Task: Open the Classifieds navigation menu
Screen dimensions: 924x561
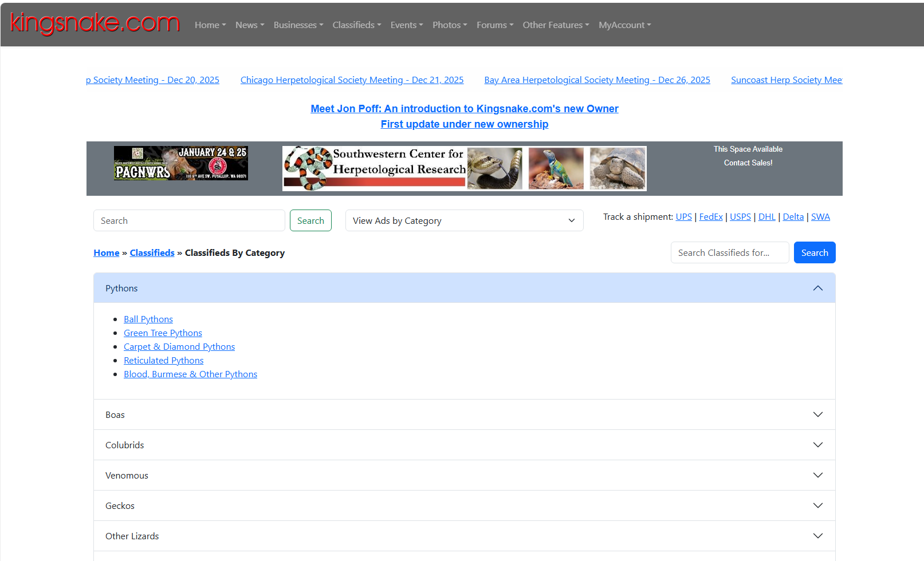Action: coord(356,25)
